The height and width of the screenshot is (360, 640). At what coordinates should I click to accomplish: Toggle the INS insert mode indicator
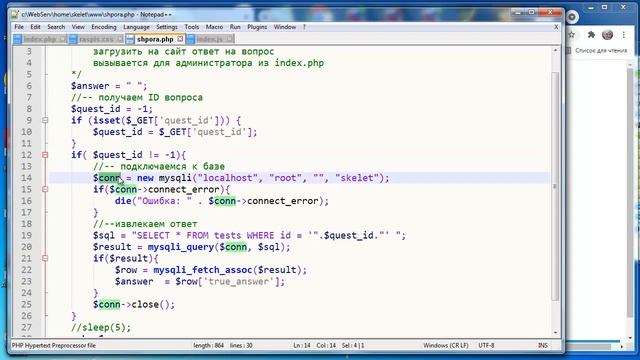(543, 345)
